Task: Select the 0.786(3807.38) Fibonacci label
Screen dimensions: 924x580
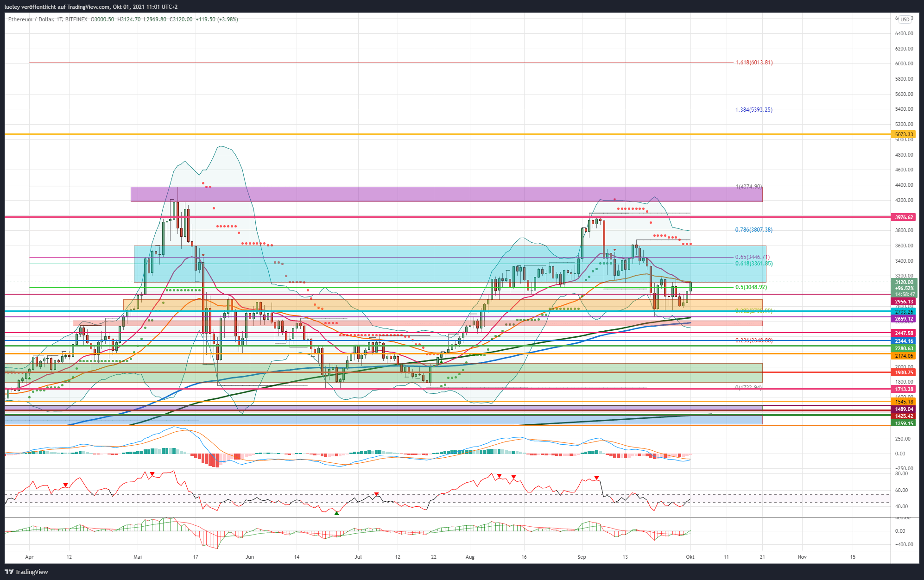Action: pyautogui.click(x=754, y=230)
